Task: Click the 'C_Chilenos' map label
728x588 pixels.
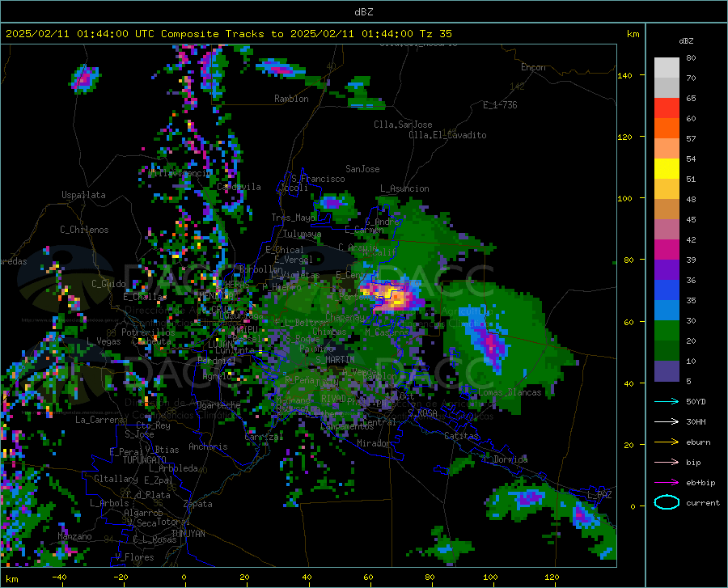Action: (x=84, y=230)
